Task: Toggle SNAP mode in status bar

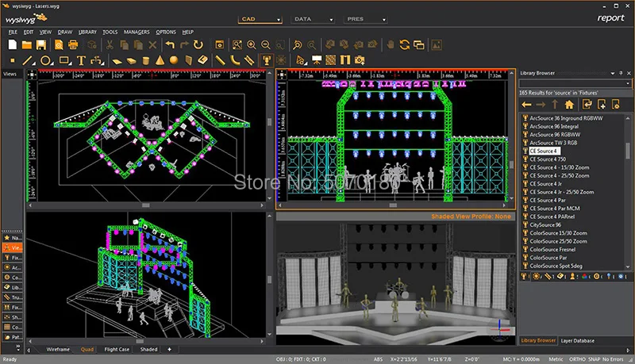Action: coord(594,359)
